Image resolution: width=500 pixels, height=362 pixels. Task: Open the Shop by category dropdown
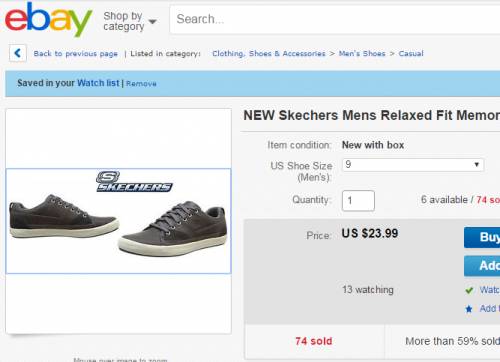[130, 21]
